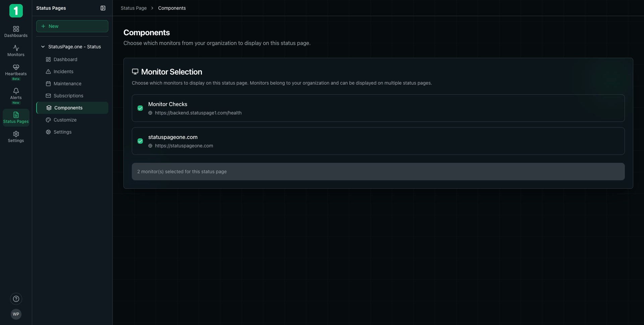Select the Monitors icon in sidebar
Image resolution: width=644 pixels, height=325 pixels.
tap(16, 51)
